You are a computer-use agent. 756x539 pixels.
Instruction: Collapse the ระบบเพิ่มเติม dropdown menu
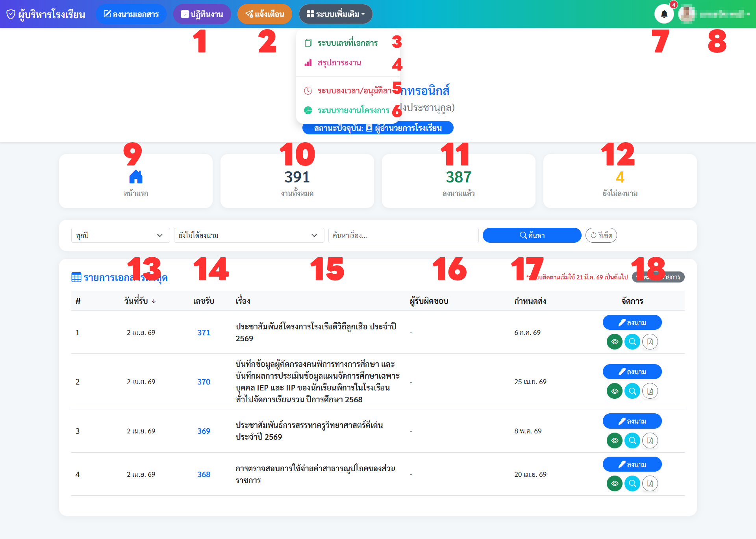pyautogui.click(x=335, y=14)
